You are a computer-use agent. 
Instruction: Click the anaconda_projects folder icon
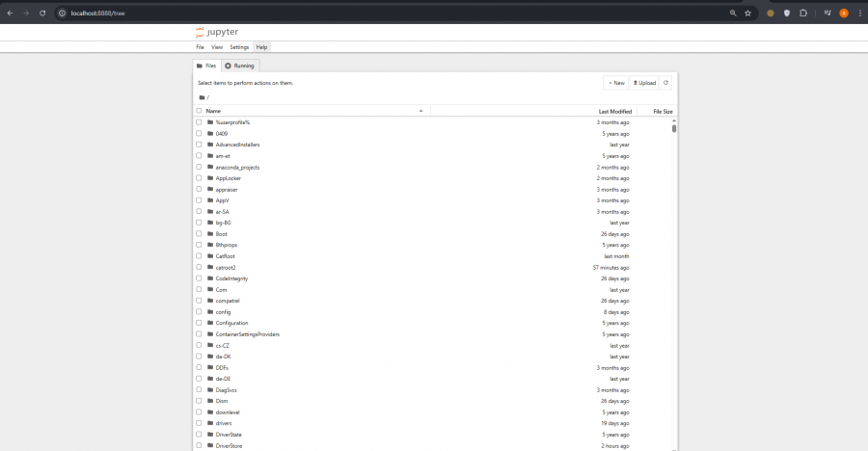coord(209,167)
